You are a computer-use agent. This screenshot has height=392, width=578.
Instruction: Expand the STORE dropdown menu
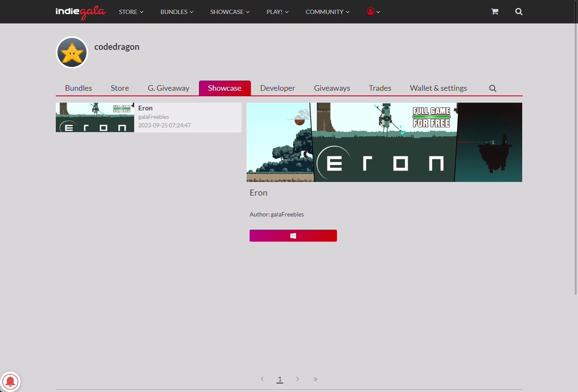coord(131,12)
